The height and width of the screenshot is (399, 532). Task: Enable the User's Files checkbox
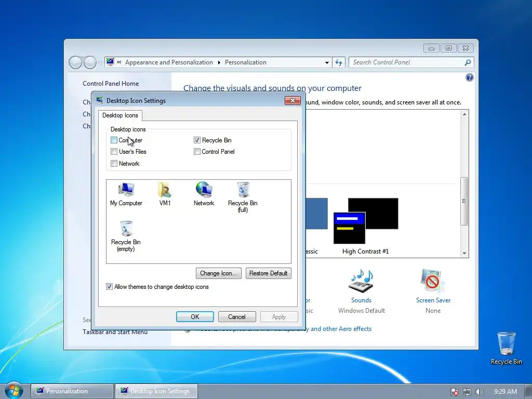coord(114,152)
